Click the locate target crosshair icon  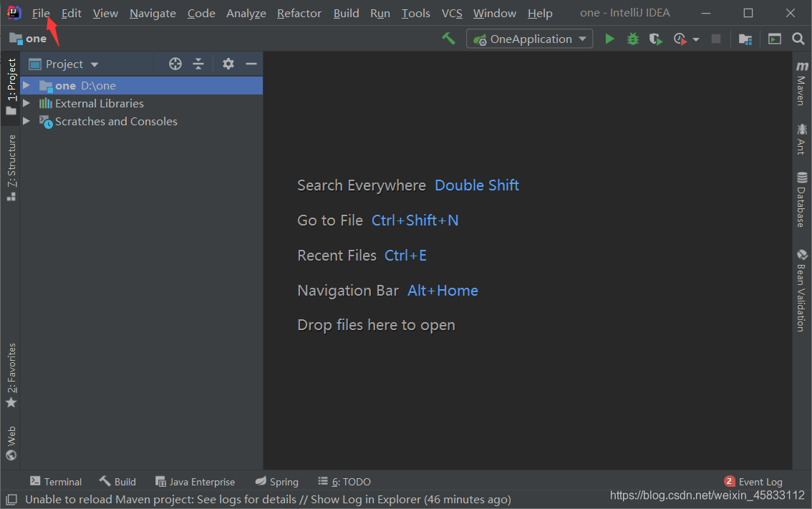(175, 64)
